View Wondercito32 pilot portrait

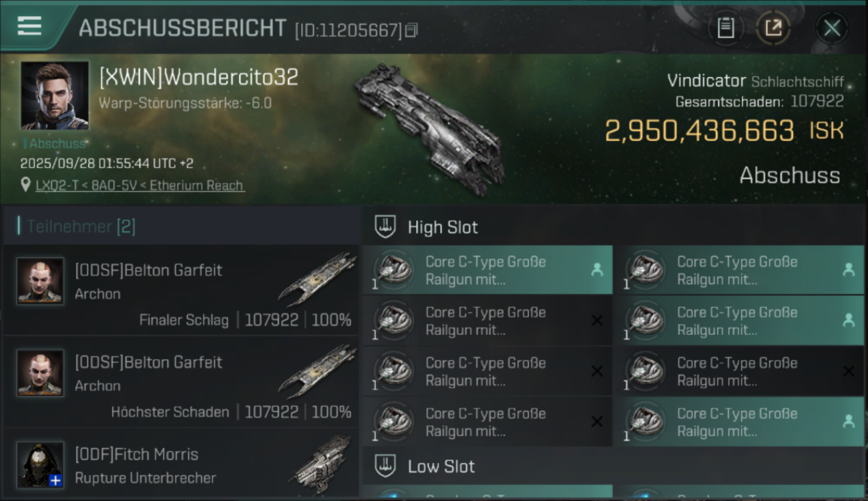click(x=55, y=96)
